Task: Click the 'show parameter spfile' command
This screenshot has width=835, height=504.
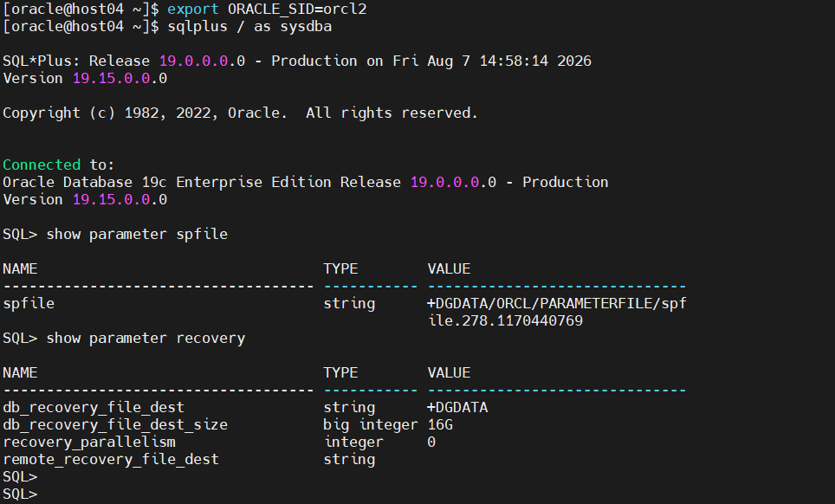Action: (x=137, y=234)
